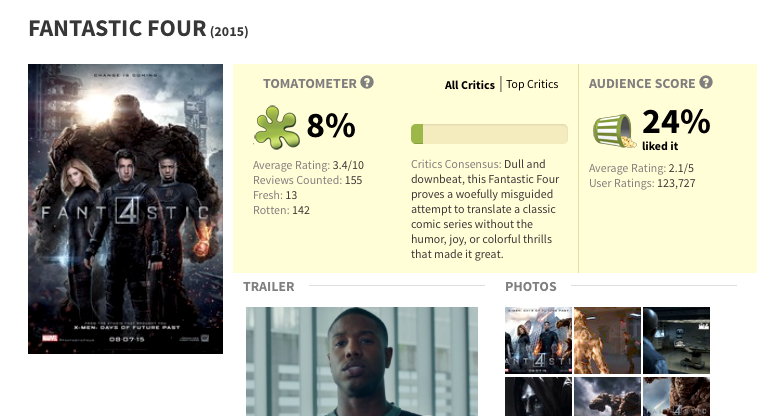Viewport: 774px width, 416px height.
Task: Click the Audience Score help question icon
Action: [706, 82]
